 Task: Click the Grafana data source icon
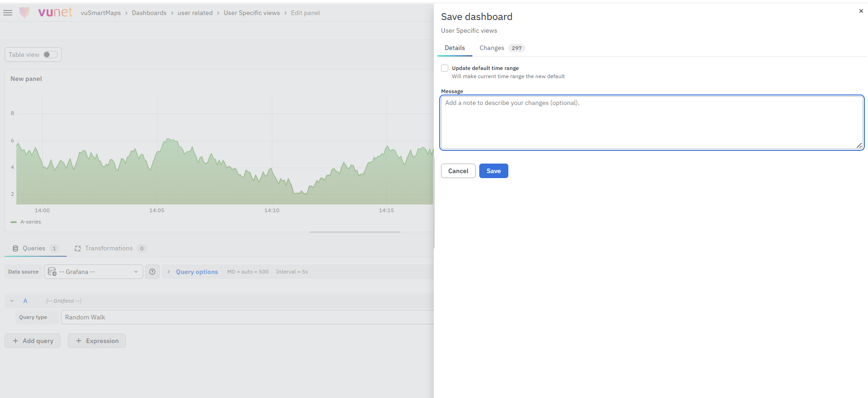tap(52, 272)
